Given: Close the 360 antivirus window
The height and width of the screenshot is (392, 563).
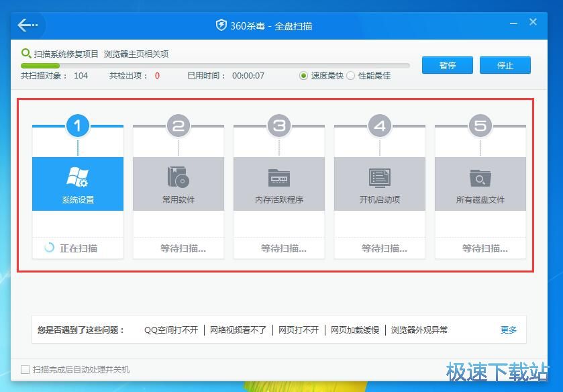Looking at the screenshot, I should click(533, 22).
